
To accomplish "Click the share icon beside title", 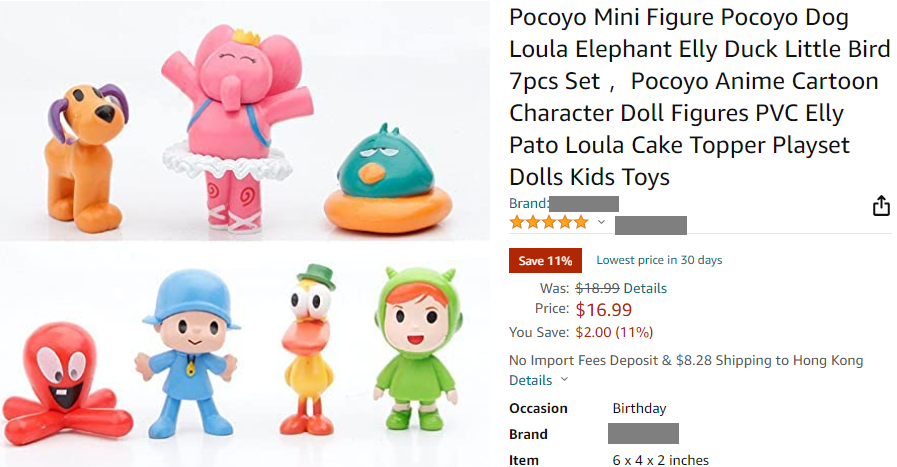I will point(881,206).
